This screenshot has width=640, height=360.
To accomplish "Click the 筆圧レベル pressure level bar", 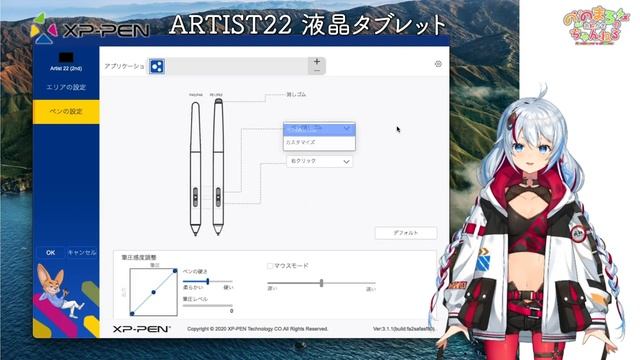I will 208,305.
